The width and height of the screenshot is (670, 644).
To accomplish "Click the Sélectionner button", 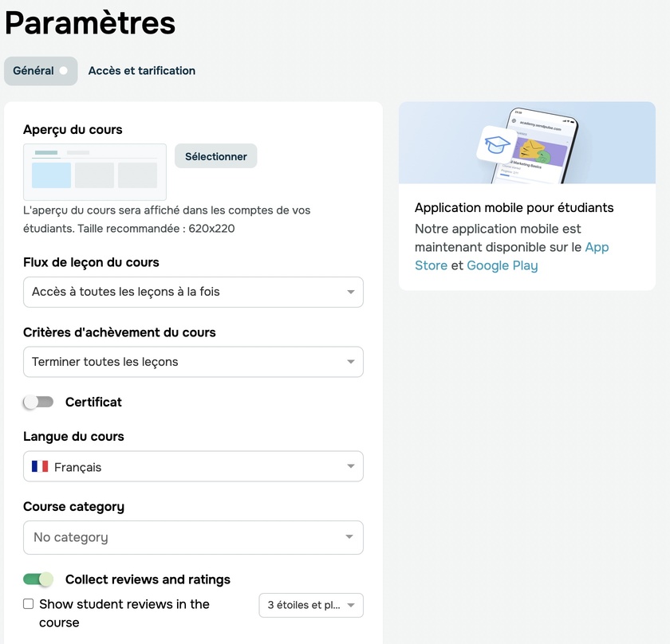I will coord(215,155).
